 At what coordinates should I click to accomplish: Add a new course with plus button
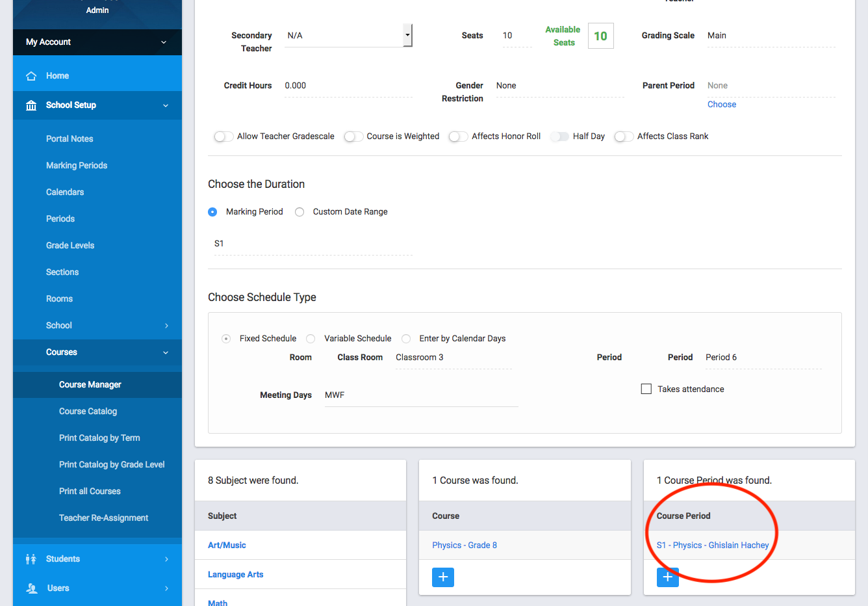[x=443, y=577]
